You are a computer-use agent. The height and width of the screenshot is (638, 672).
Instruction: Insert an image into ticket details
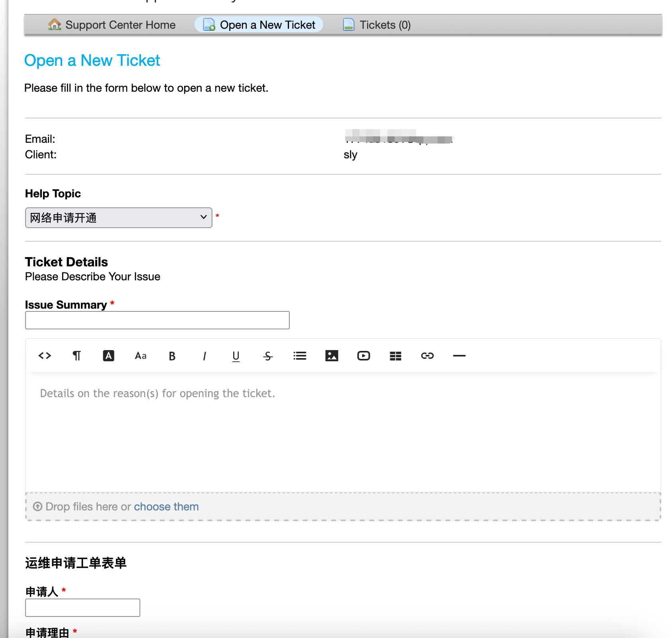[332, 356]
